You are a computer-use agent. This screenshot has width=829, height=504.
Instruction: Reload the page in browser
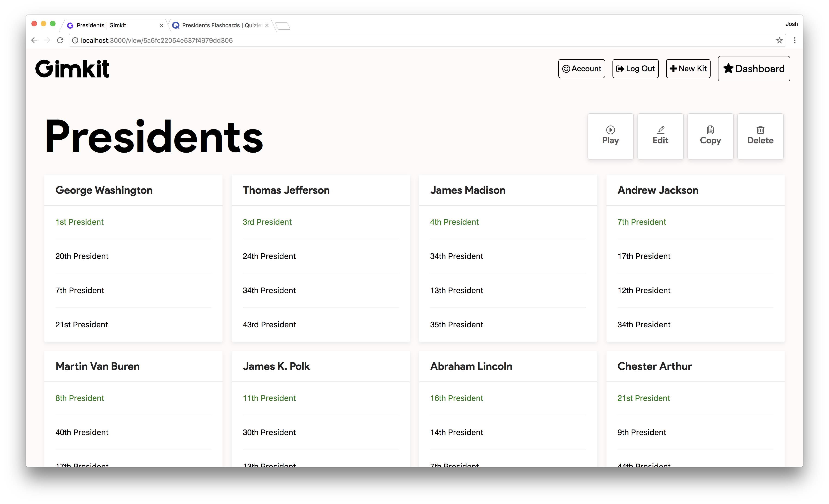[60, 40]
